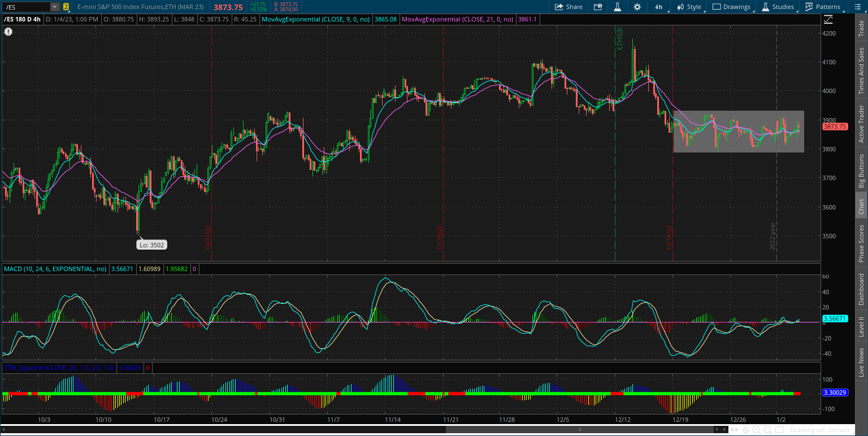Viewport: 868px width, 436px height.
Task: Click the 3865.08 EMA 9 value
Action: click(x=385, y=19)
